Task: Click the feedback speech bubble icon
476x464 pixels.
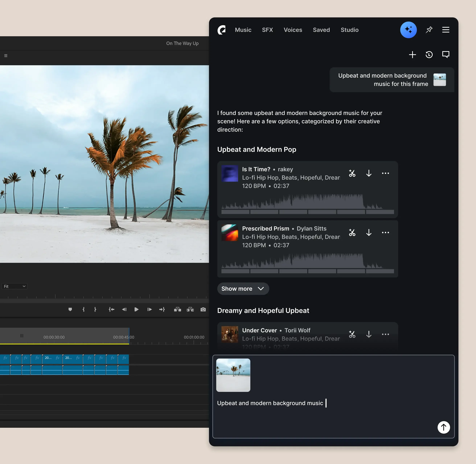Action: click(446, 55)
